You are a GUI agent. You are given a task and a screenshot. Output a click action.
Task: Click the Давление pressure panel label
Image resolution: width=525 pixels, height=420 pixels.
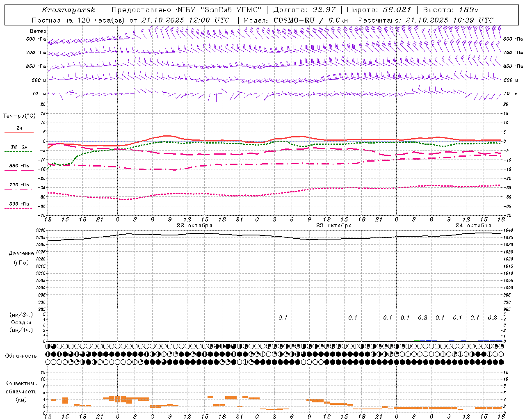point(21,253)
